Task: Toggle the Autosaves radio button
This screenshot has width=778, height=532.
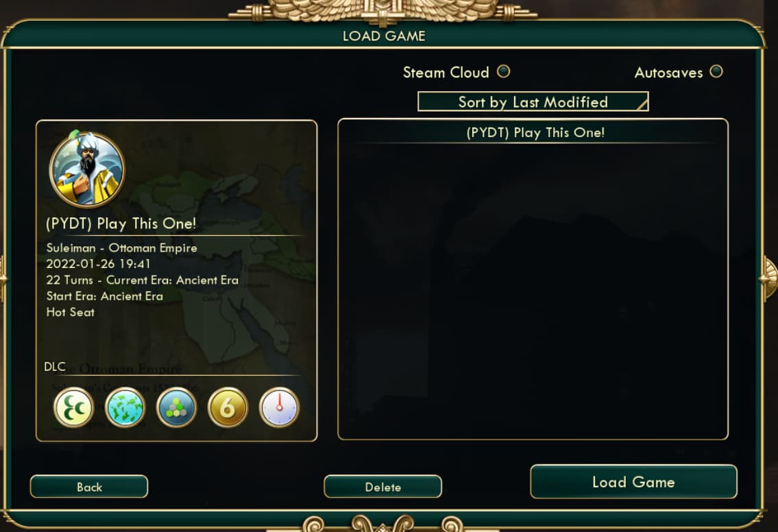Action: [x=716, y=71]
